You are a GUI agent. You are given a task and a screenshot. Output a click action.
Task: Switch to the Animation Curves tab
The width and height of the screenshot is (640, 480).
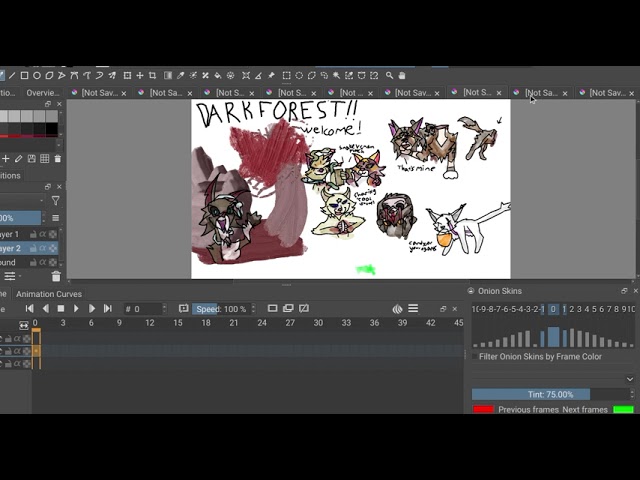(49, 294)
